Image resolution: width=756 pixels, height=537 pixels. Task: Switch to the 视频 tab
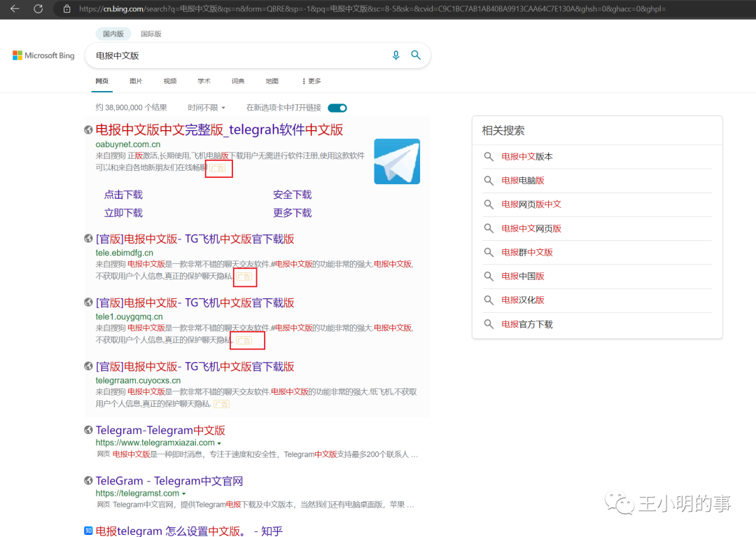point(169,81)
